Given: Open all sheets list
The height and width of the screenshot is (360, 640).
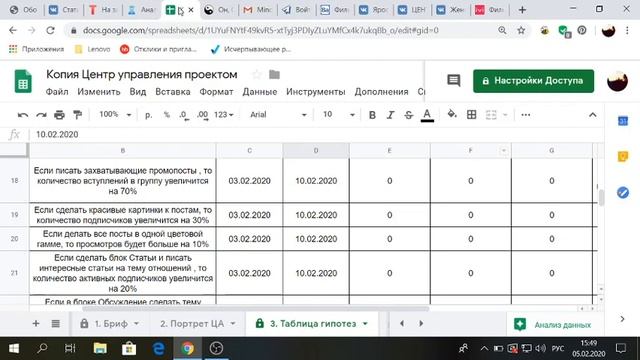Looking at the screenshot, I should tap(56, 324).
